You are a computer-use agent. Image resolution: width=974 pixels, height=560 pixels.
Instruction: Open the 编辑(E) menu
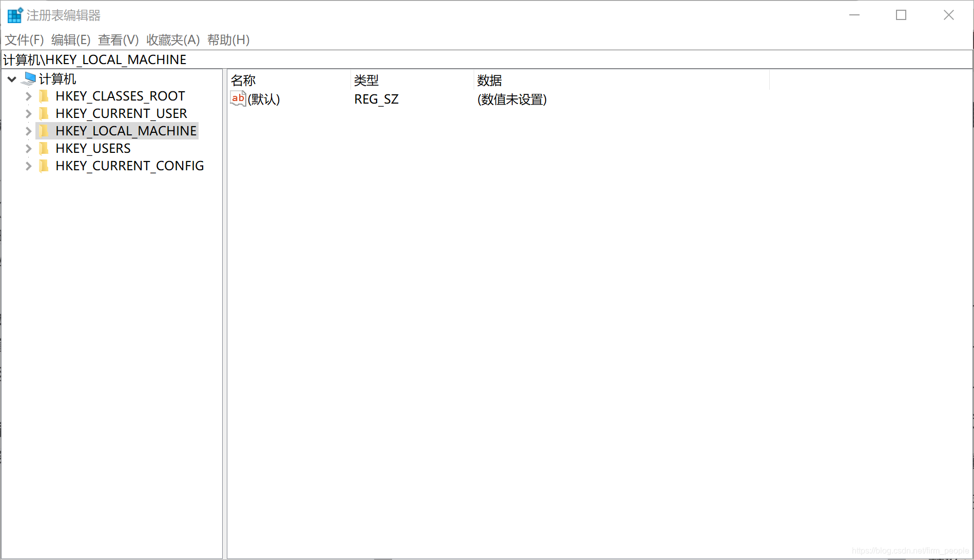[71, 40]
